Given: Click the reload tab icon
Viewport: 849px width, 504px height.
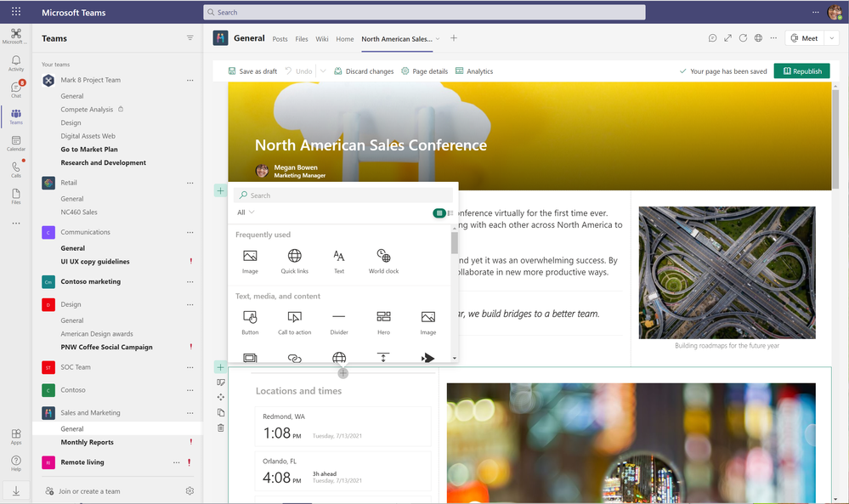Looking at the screenshot, I should pos(743,38).
